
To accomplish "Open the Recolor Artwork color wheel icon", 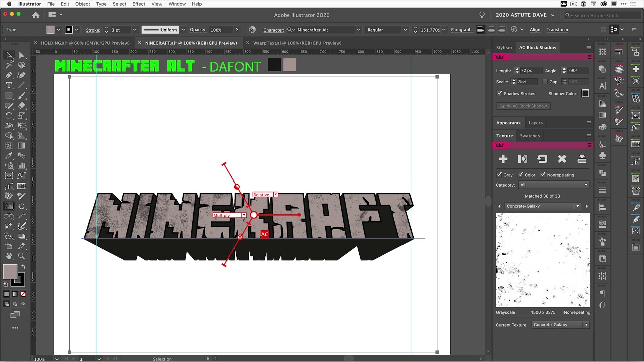I will tap(252, 30).
